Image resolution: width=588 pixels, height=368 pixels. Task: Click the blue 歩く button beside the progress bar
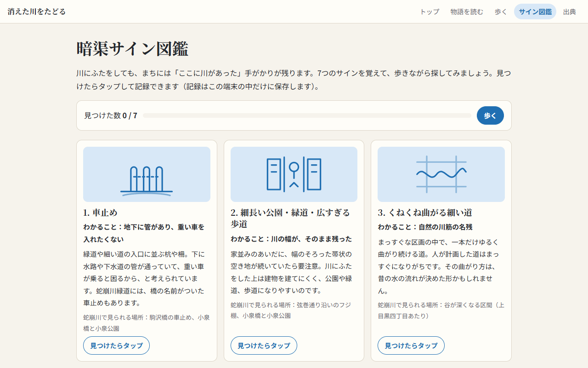[490, 115]
